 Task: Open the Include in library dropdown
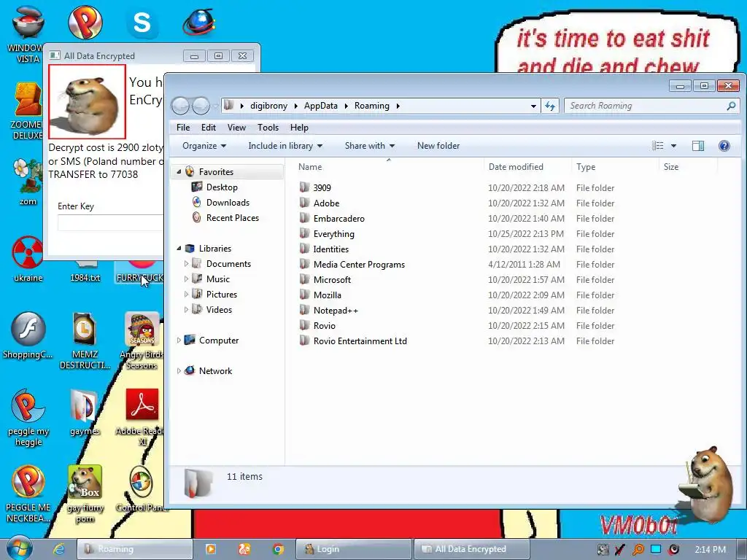point(285,146)
